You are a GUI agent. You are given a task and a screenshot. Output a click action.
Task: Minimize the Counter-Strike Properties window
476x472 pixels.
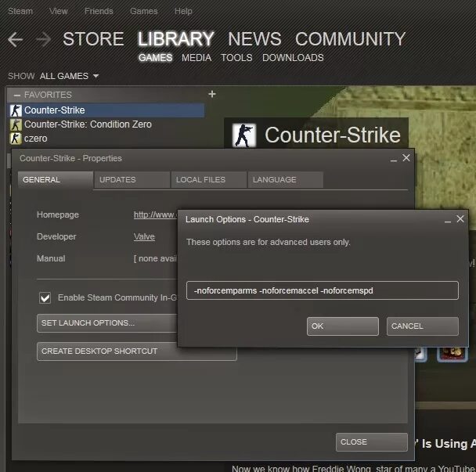click(x=394, y=160)
